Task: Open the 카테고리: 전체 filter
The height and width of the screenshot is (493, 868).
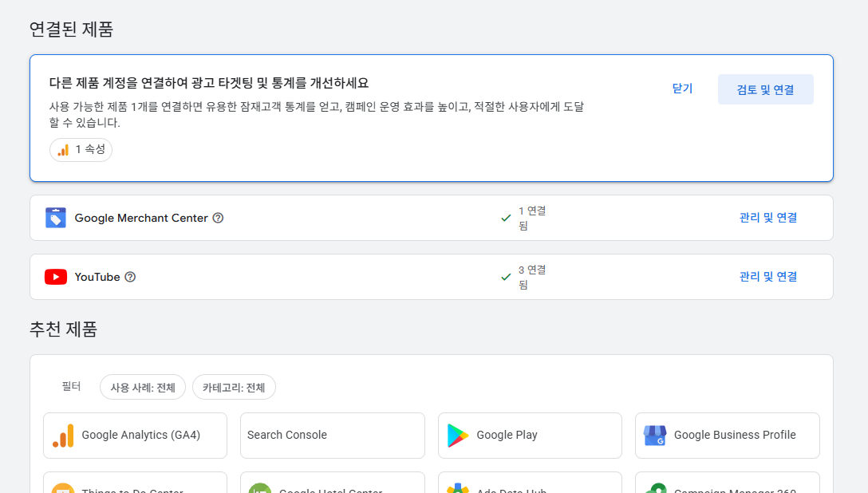Action: click(234, 388)
